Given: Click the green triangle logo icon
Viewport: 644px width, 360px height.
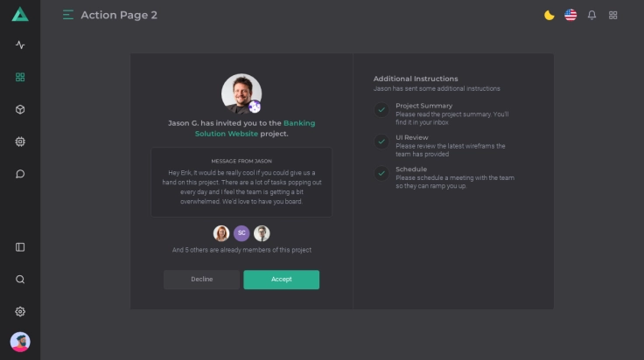Looking at the screenshot, I should 20,14.
